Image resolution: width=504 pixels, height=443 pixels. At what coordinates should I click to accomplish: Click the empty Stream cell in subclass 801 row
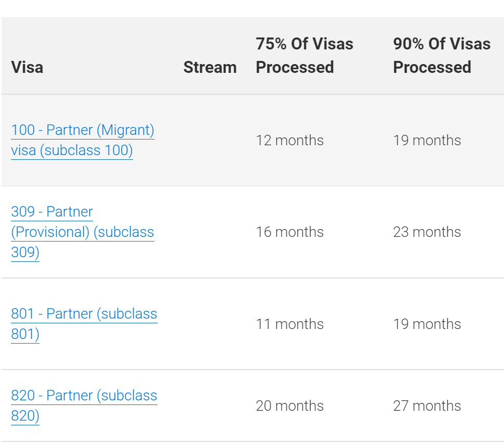(x=210, y=324)
